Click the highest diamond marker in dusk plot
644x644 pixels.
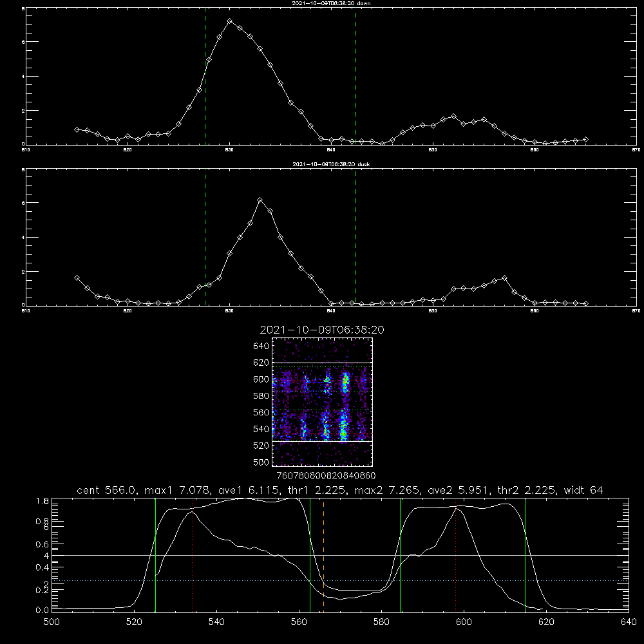point(260,200)
